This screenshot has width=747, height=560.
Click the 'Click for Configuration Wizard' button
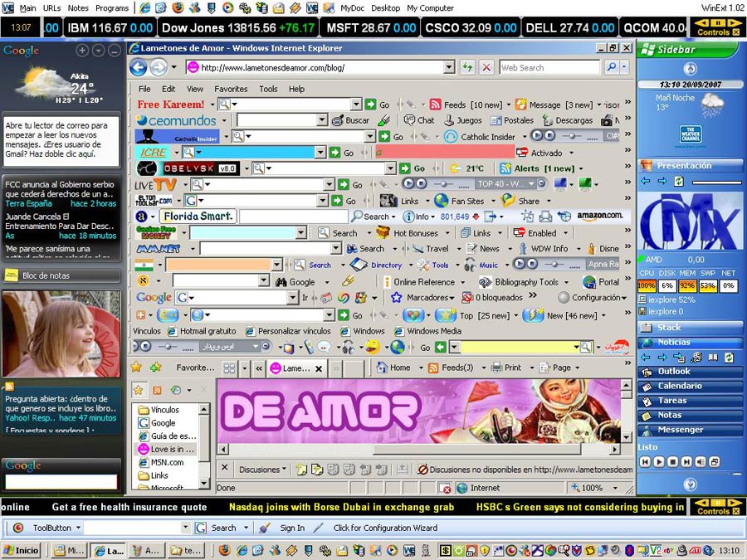pos(384,528)
